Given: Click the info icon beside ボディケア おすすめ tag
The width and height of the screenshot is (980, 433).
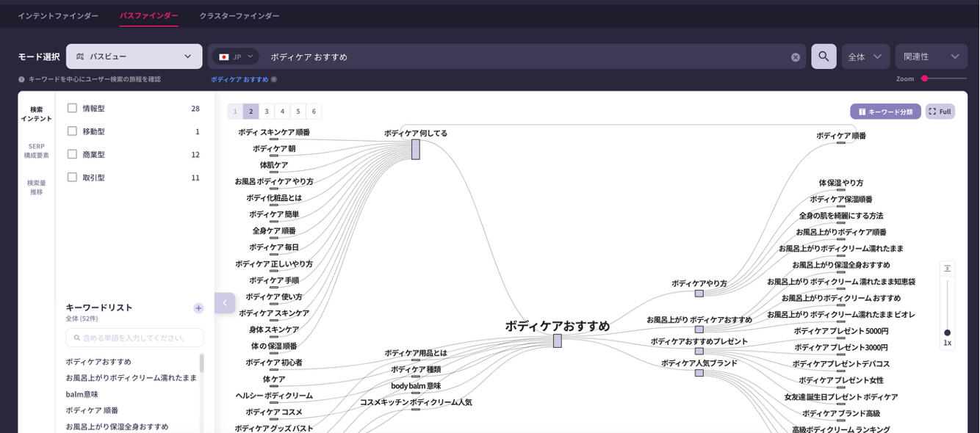Looking at the screenshot, I should 274,79.
